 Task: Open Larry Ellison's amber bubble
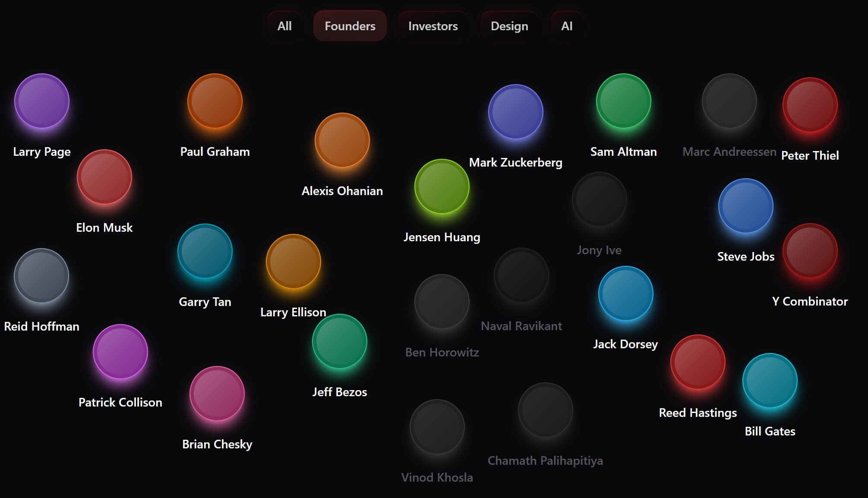point(294,262)
